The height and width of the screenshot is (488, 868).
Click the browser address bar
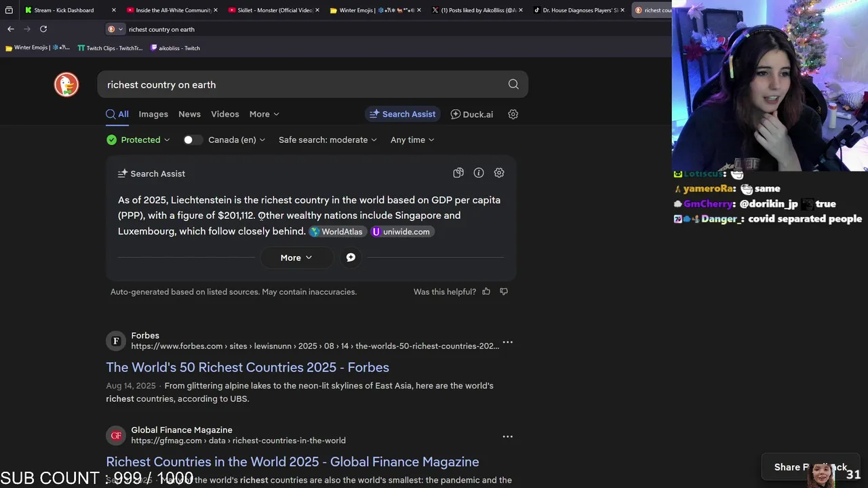tap(387, 29)
